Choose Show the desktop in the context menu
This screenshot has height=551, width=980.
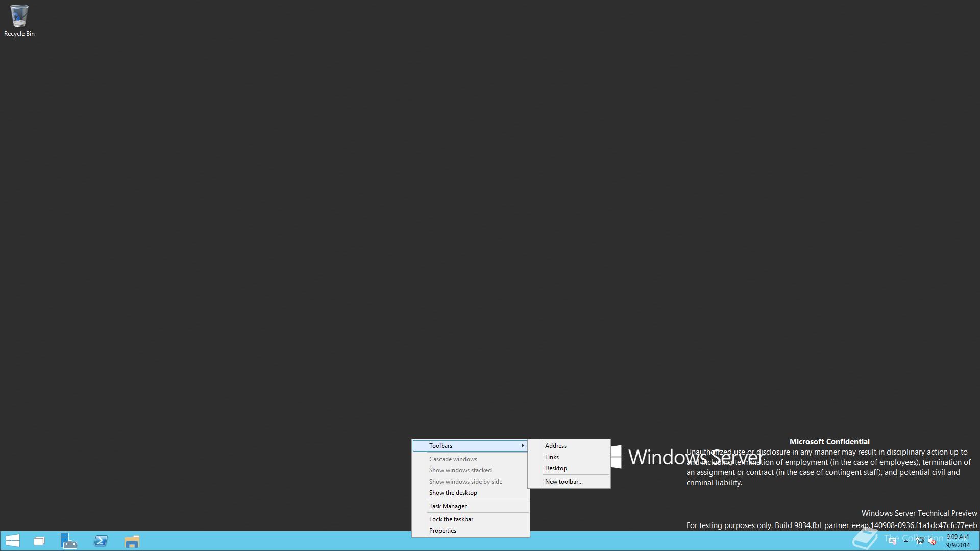[x=470, y=493]
